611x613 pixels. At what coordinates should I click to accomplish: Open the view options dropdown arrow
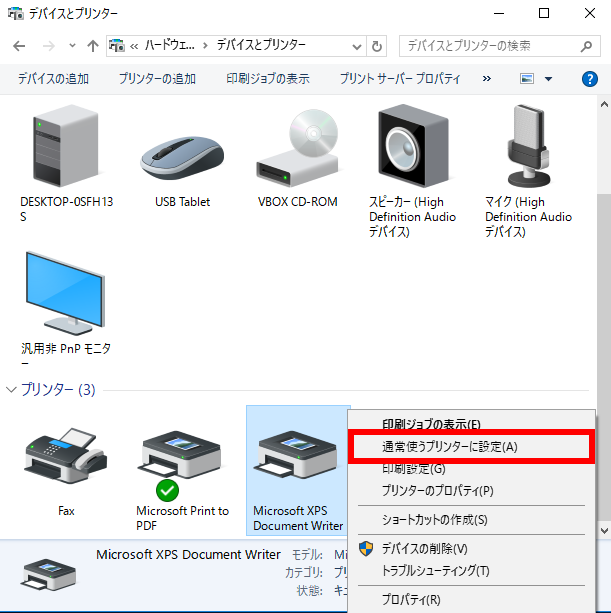(x=548, y=79)
